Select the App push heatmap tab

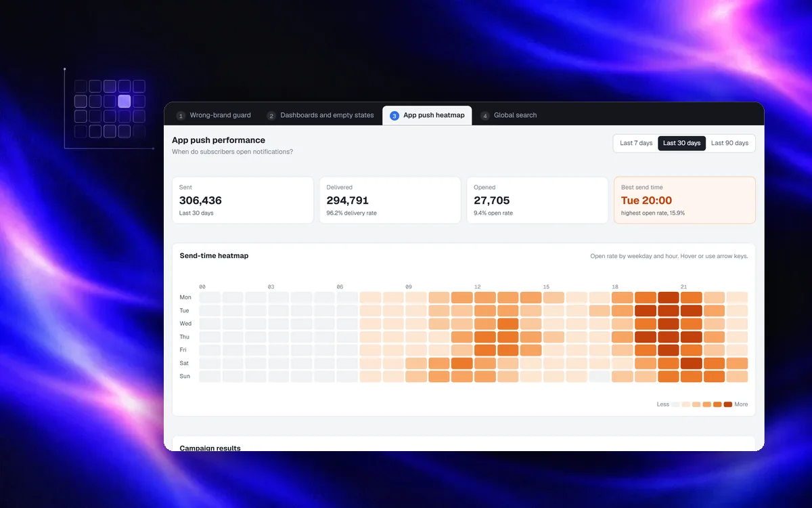(x=427, y=115)
